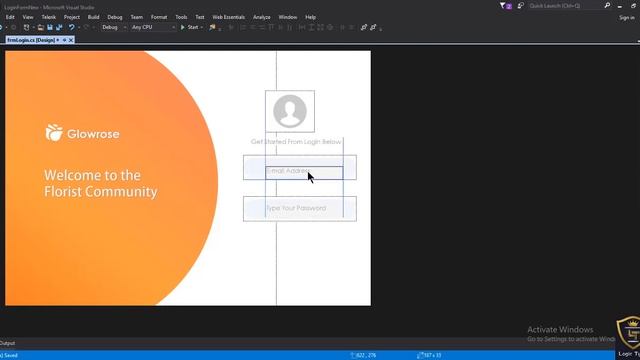Open the Build menu

tap(93, 17)
